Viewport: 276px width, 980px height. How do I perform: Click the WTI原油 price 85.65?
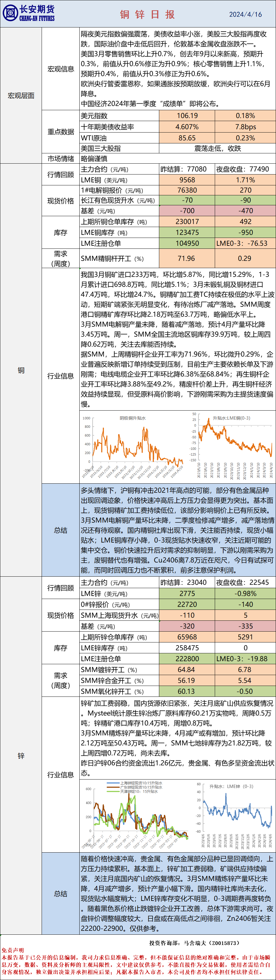tap(187, 138)
